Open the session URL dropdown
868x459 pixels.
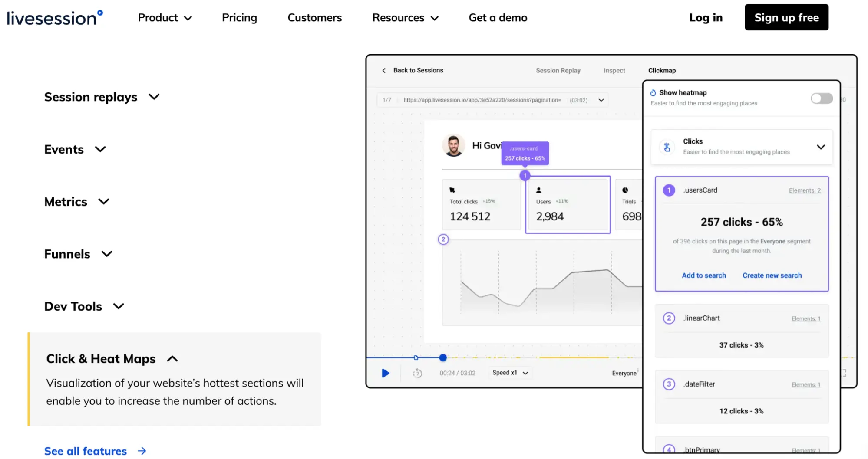pyautogui.click(x=601, y=100)
